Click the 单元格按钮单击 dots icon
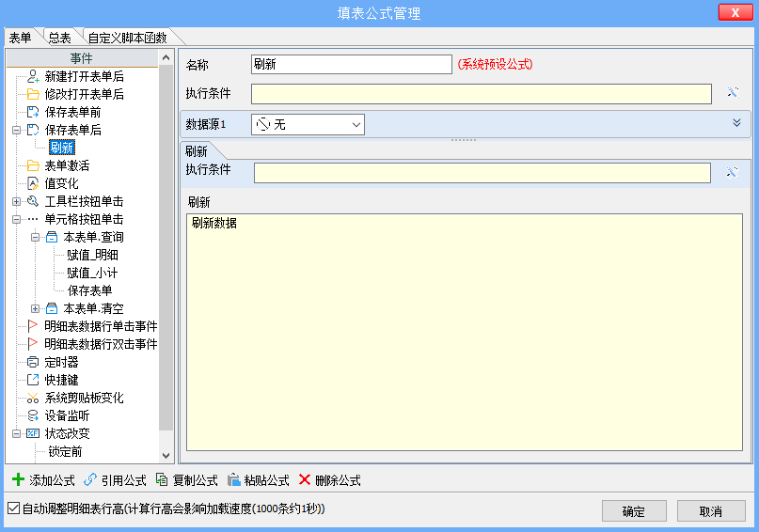The height and width of the screenshot is (532, 759). 33,219
